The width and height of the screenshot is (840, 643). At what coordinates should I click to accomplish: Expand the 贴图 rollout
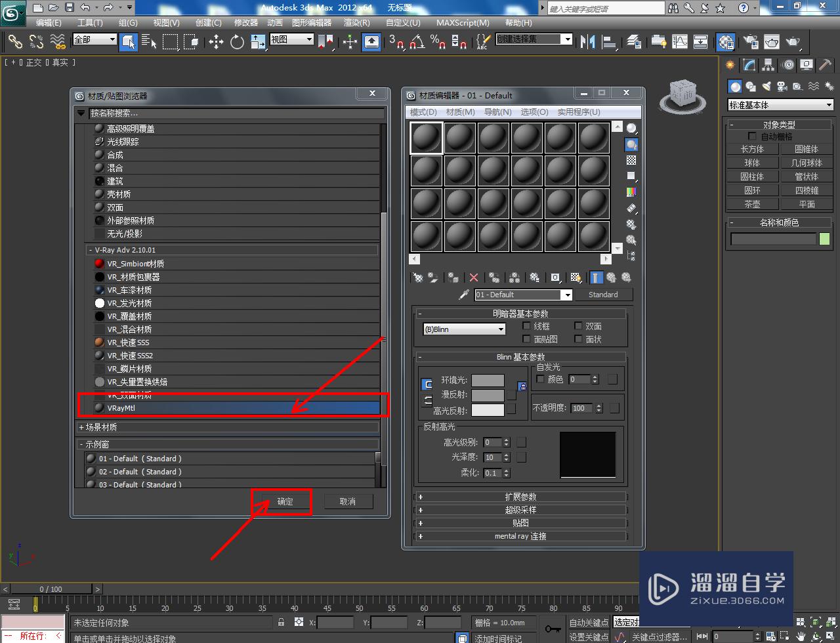pos(521,523)
